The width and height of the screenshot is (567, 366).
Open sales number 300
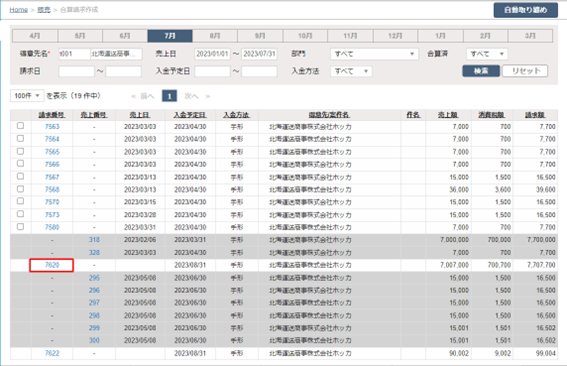(94, 340)
